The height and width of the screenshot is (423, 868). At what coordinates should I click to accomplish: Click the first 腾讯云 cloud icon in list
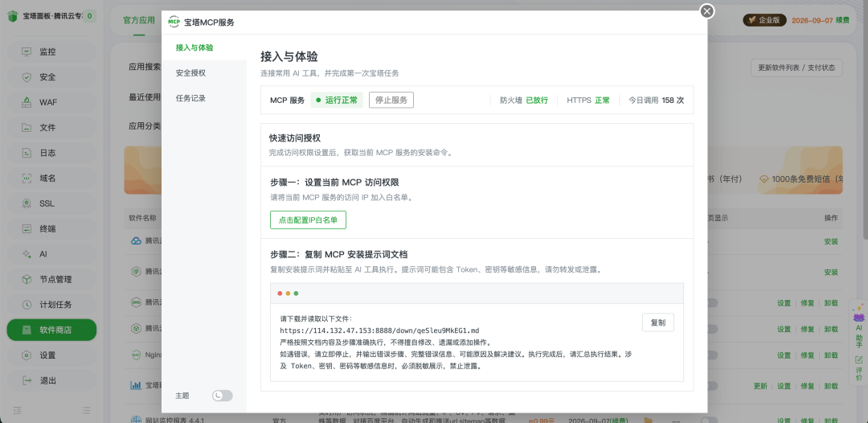136,240
